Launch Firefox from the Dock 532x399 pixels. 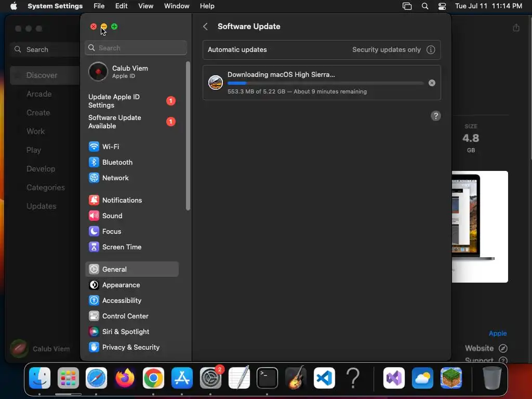click(125, 378)
